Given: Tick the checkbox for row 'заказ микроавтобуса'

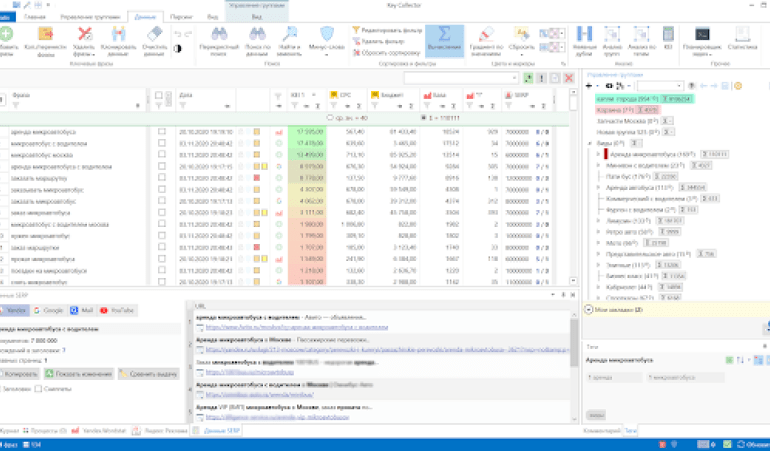Looking at the screenshot, I should tap(162, 212).
